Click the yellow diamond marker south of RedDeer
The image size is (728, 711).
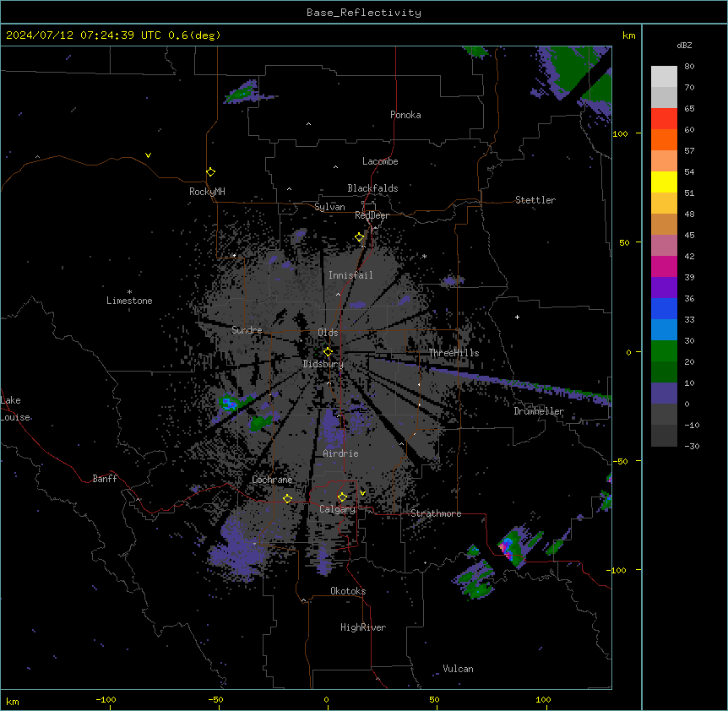point(359,237)
